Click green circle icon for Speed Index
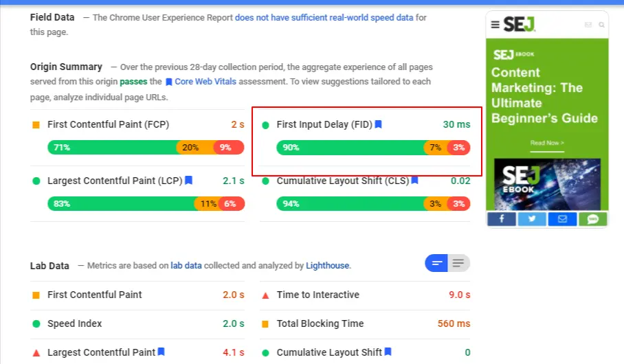This screenshot has height=364, width=624. (36, 323)
